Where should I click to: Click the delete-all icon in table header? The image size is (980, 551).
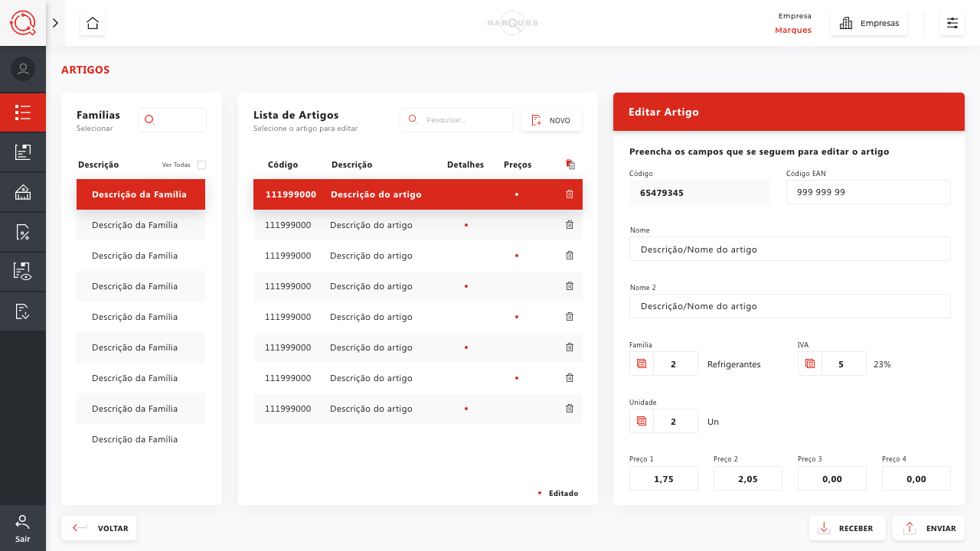(x=570, y=165)
